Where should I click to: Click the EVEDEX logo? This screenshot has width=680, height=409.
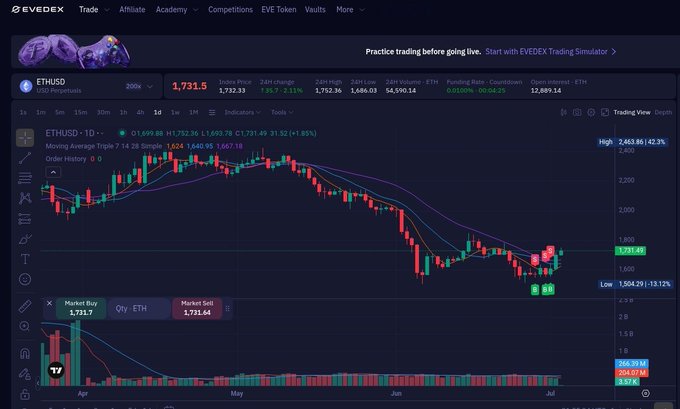tap(38, 10)
